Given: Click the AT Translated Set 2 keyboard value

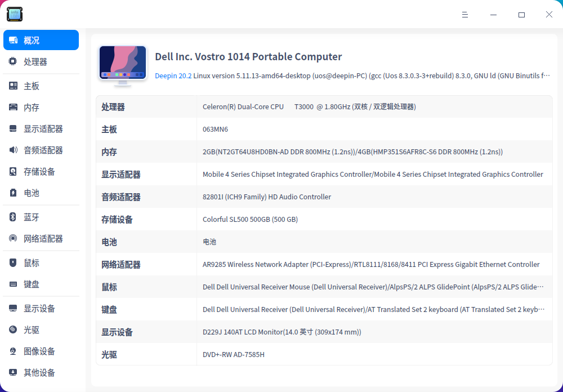Looking at the screenshot, I should (373, 309).
